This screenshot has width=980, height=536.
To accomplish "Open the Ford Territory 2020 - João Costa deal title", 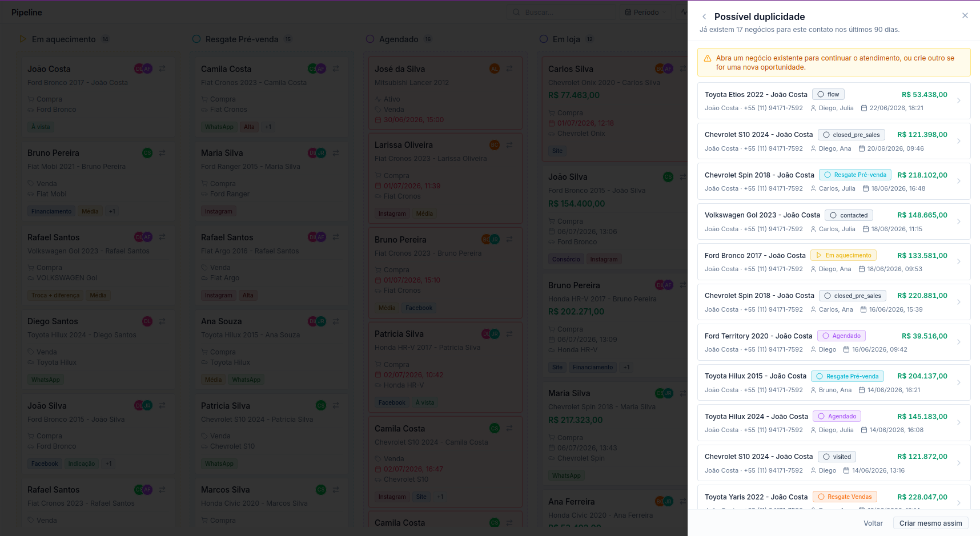I will 758,336.
